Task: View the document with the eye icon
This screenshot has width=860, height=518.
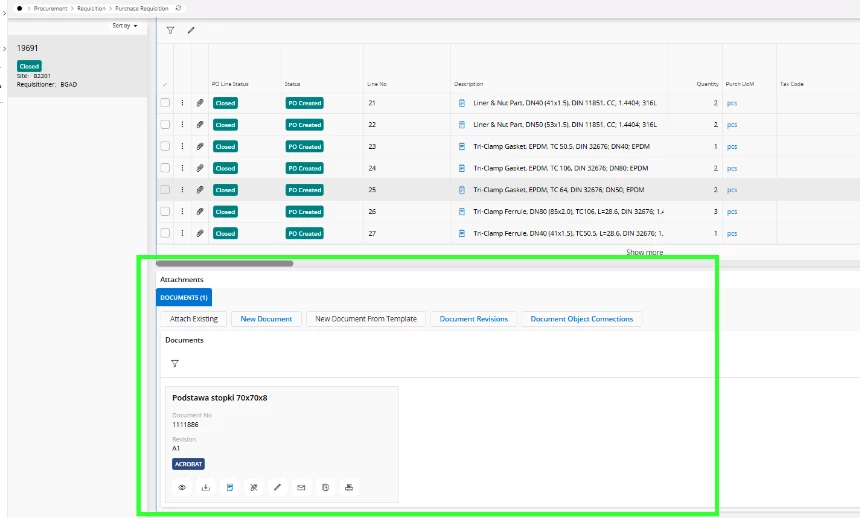Action: tap(182, 487)
